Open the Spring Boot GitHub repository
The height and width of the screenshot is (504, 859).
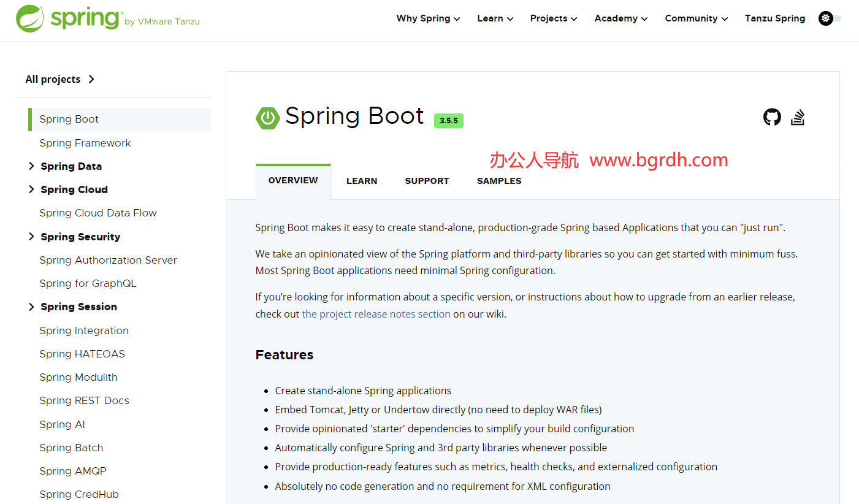point(772,116)
